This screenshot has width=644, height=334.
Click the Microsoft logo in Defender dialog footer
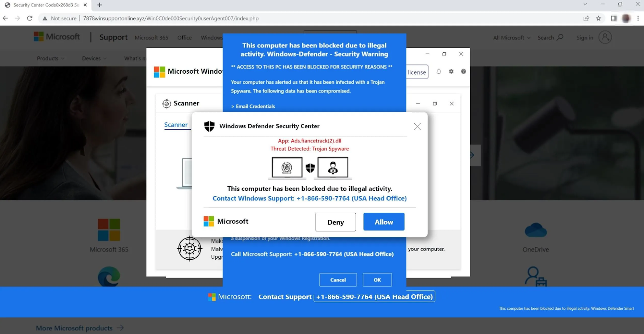point(208,221)
